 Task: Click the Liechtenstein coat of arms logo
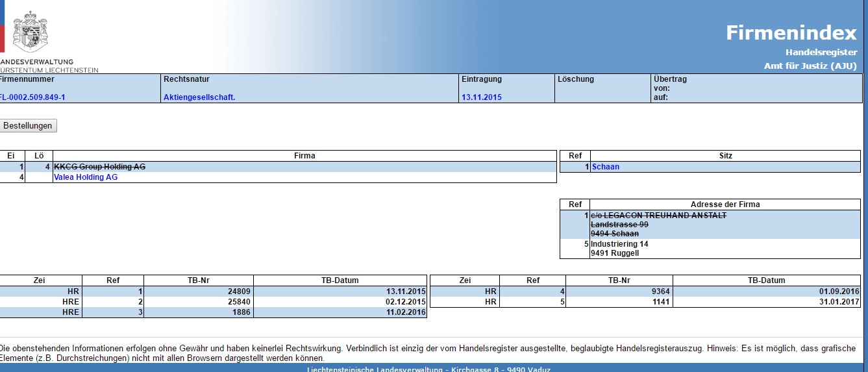[x=31, y=32]
